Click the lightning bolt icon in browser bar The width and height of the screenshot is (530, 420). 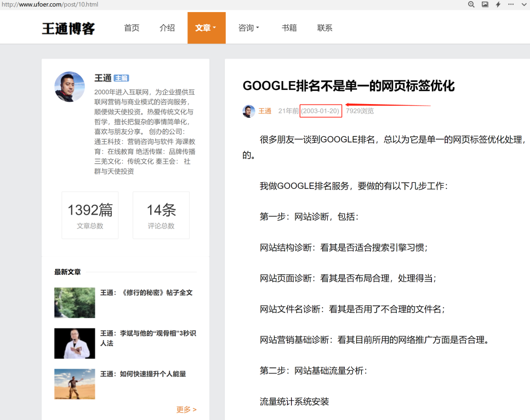pyautogui.click(x=498, y=4)
